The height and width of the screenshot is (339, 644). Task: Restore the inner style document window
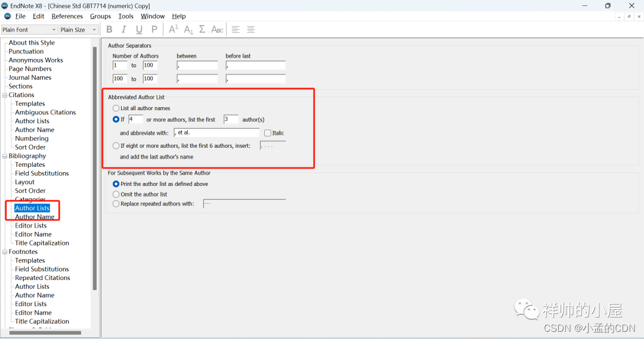click(x=629, y=17)
